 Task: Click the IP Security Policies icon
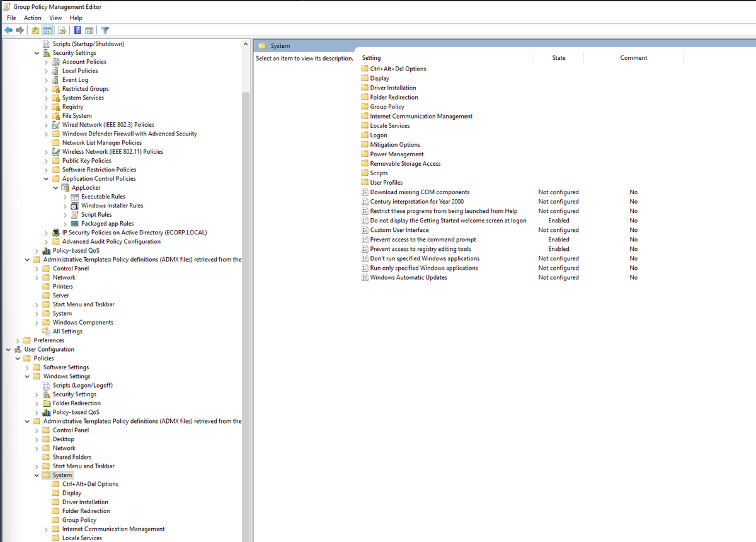click(x=56, y=233)
